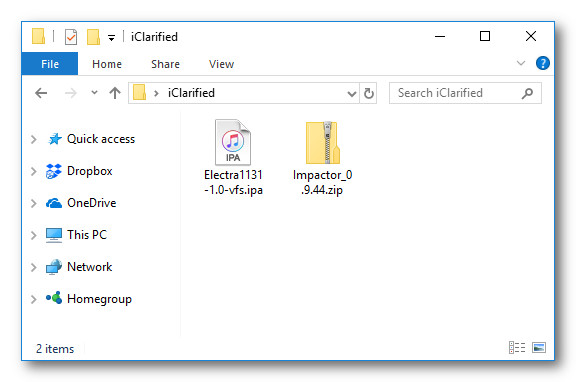Maximize the iClarified window
This screenshot has width=576, height=382.
tap(485, 36)
